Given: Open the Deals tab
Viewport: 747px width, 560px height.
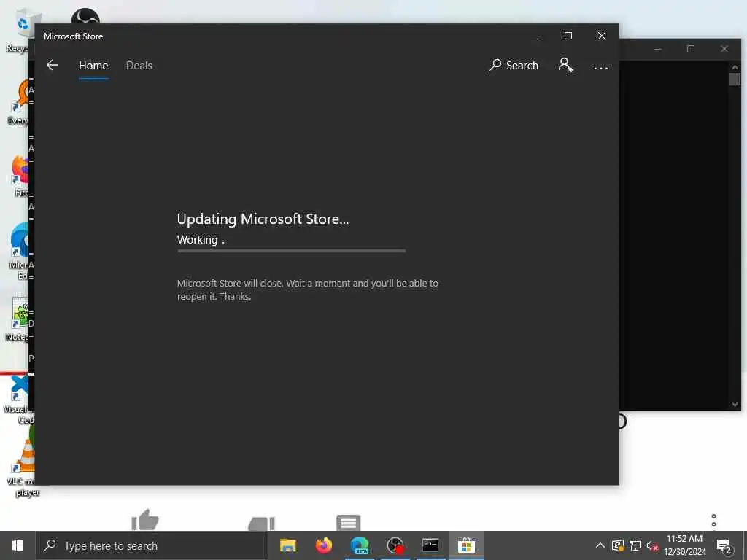Looking at the screenshot, I should click(x=139, y=65).
